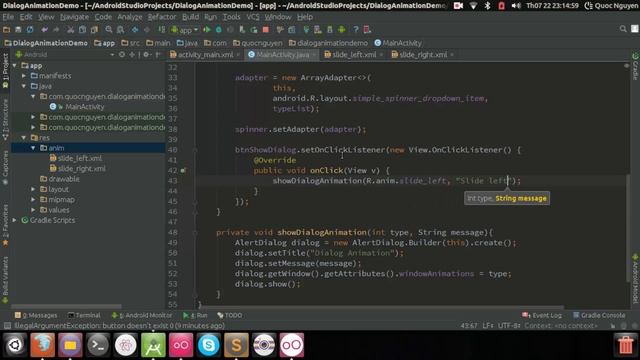Collapse the anim folder node
Image resolution: width=640 pixels, height=360 pixels.
coord(33,148)
